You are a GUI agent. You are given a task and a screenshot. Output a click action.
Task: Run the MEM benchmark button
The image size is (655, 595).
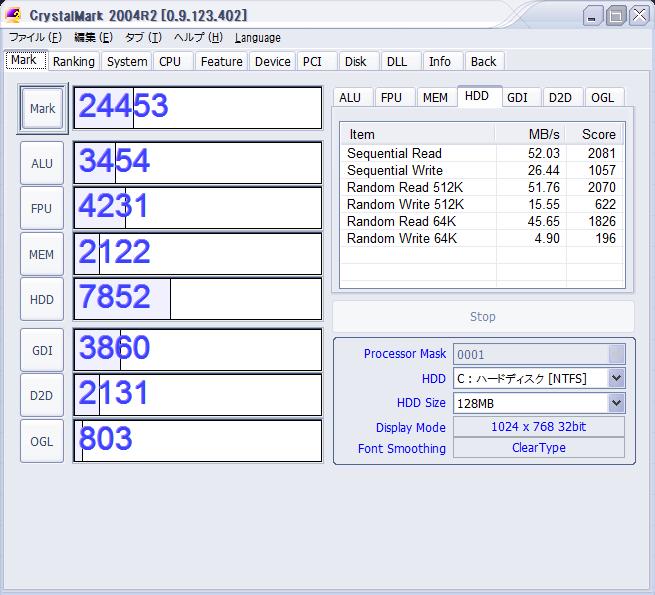tap(42, 254)
